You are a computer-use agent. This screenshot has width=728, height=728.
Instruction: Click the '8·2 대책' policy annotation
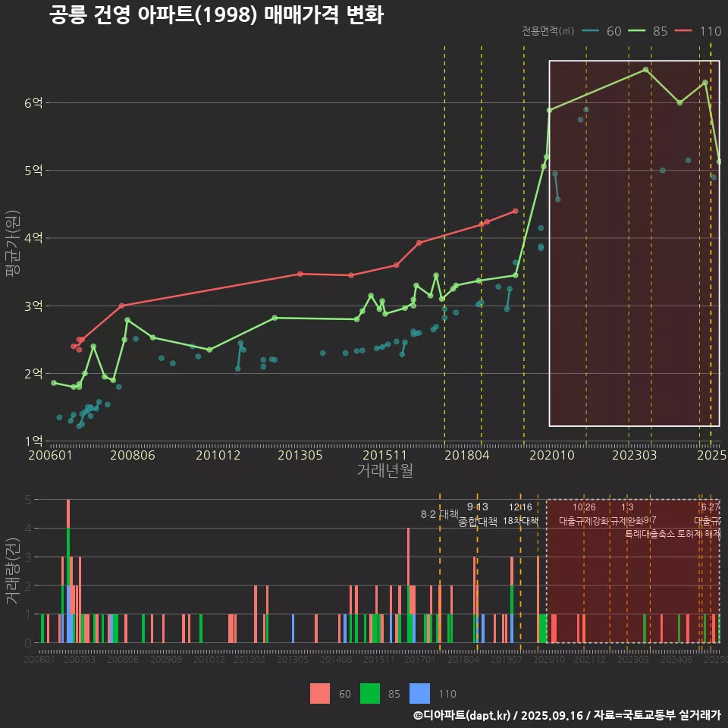point(440,514)
